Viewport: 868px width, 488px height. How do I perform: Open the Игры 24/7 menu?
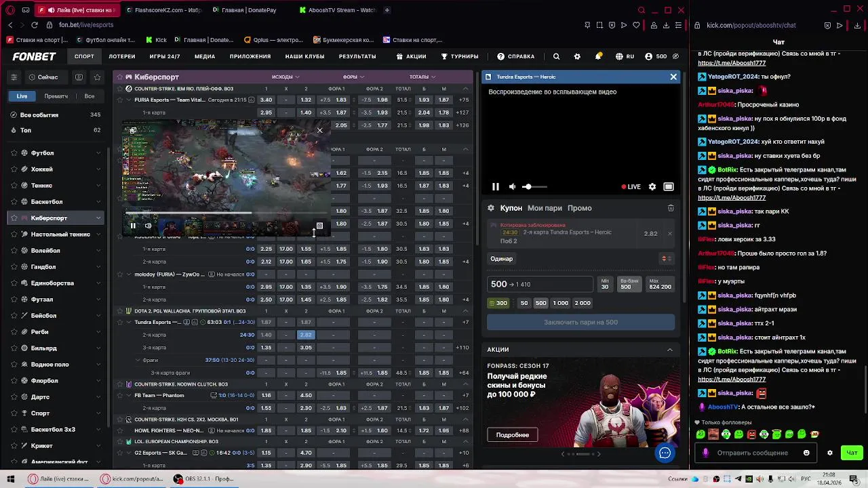(165, 56)
